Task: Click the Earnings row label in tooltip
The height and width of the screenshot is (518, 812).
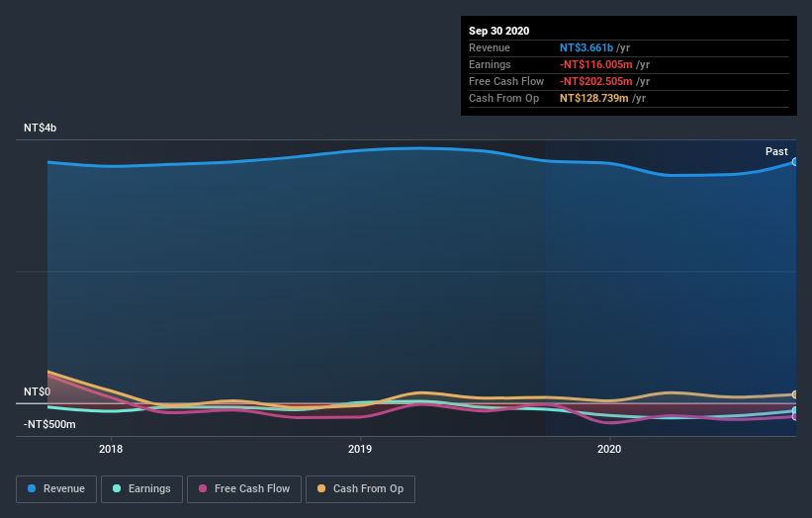Action: click(x=490, y=64)
